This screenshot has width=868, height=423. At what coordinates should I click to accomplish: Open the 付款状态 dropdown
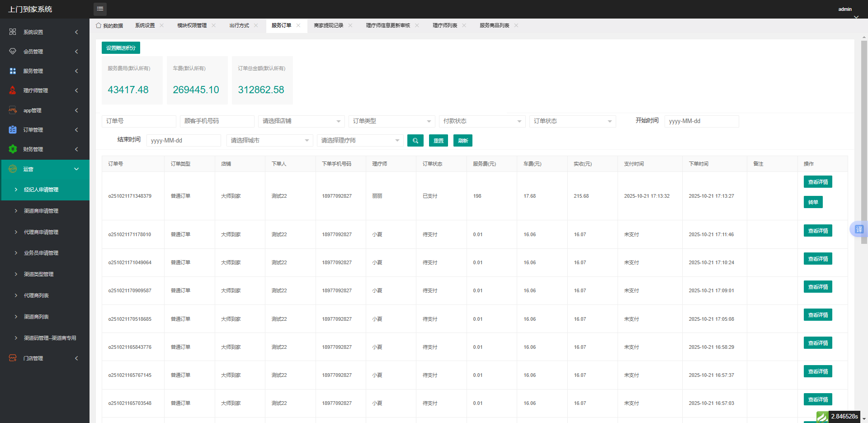482,121
